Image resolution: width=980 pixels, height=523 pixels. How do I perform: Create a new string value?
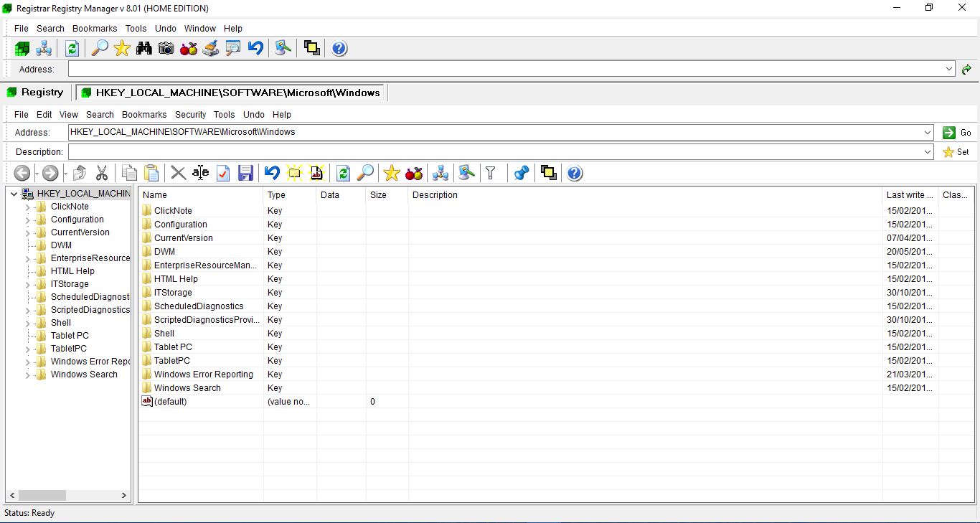(316, 172)
